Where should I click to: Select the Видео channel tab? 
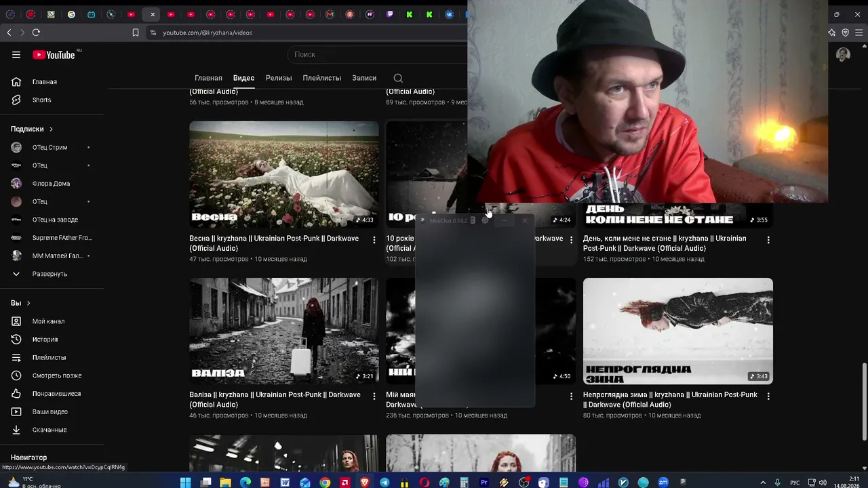(243, 78)
